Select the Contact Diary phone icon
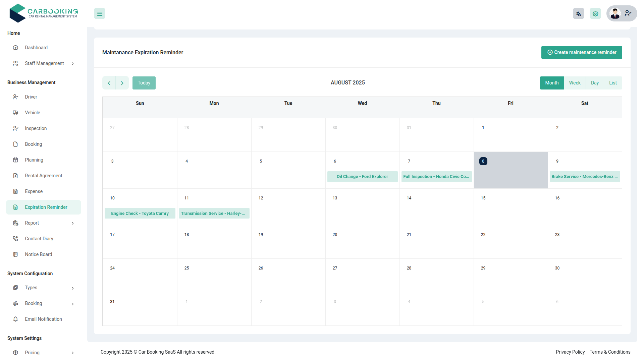 pos(16,238)
